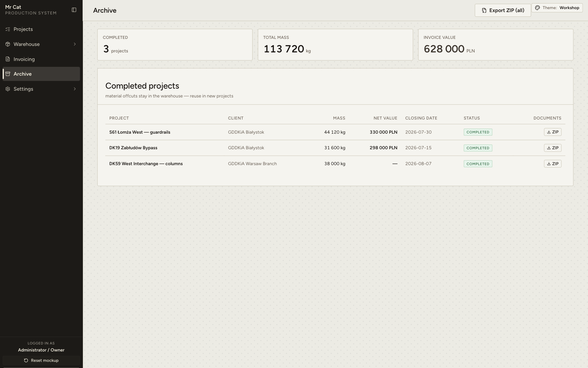Click mass value 31 600 kg

[x=335, y=148]
